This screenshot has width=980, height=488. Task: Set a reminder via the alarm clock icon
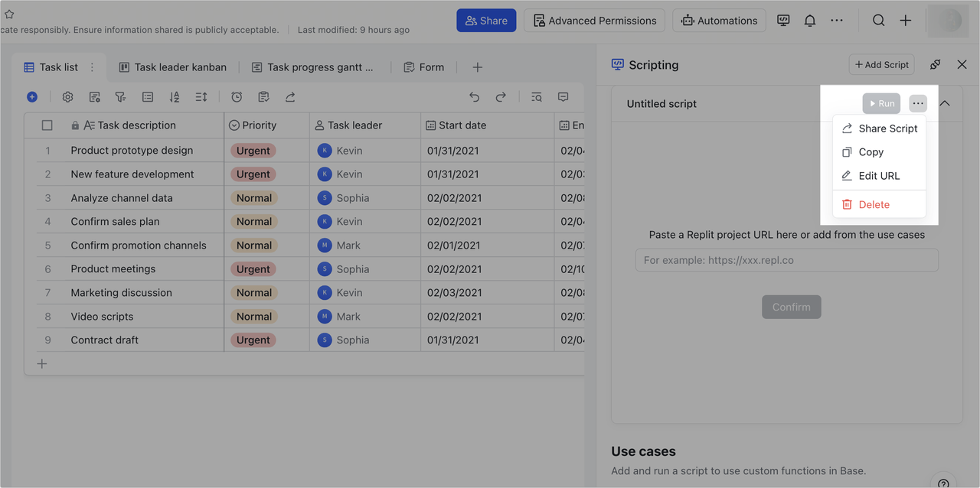click(x=237, y=97)
